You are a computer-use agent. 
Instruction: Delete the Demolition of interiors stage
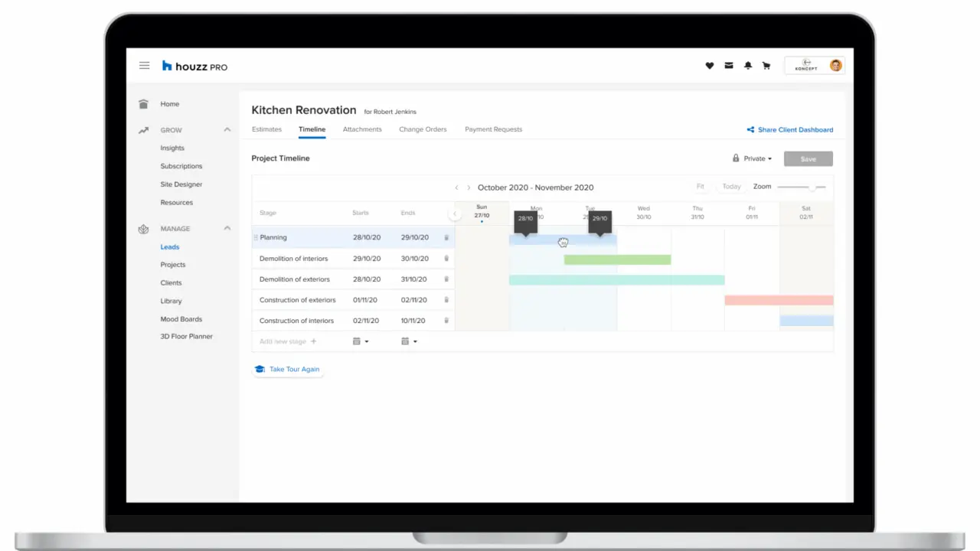[446, 259]
